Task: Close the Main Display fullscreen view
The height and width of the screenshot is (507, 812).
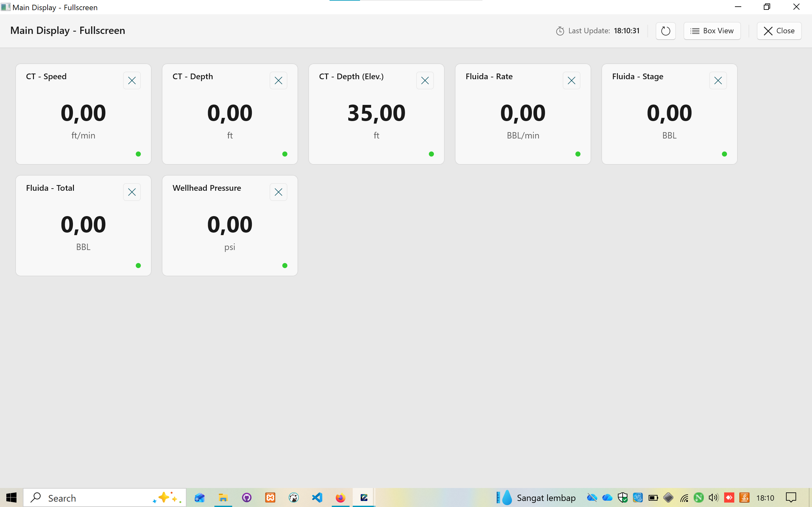Action: coord(779,30)
